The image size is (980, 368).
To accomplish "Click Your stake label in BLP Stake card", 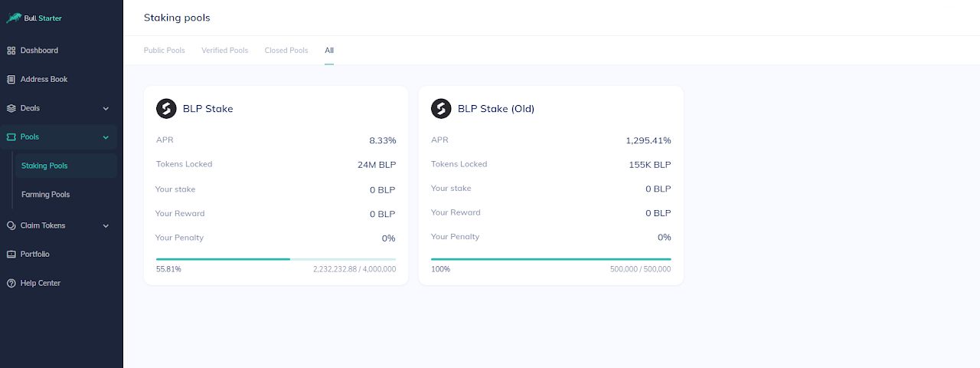I will coord(175,189).
